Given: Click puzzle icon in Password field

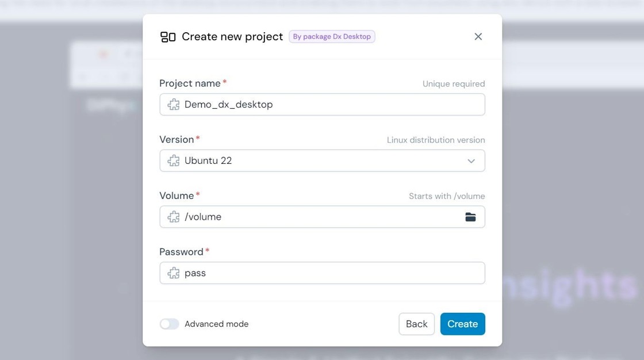Looking at the screenshot, I should (x=173, y=273).
